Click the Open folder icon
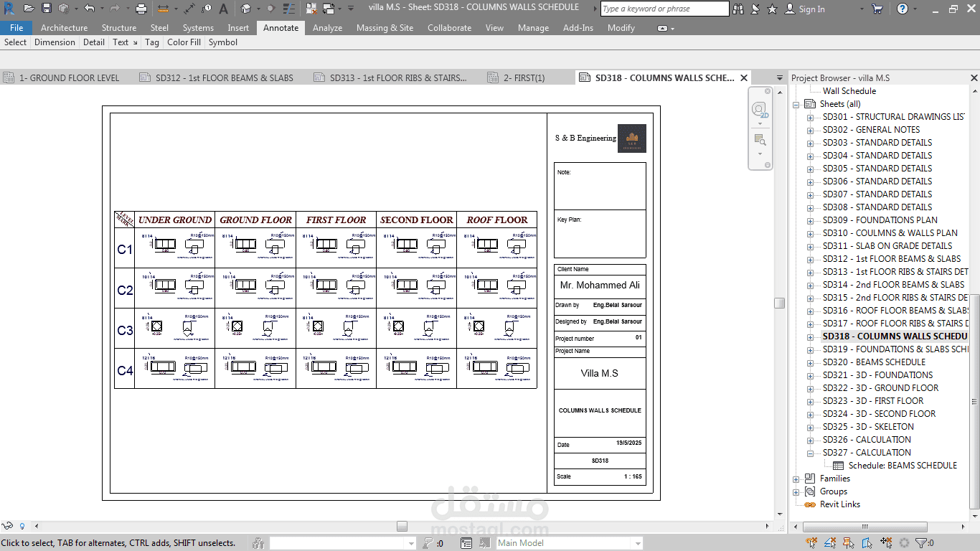 click(29, 9)
